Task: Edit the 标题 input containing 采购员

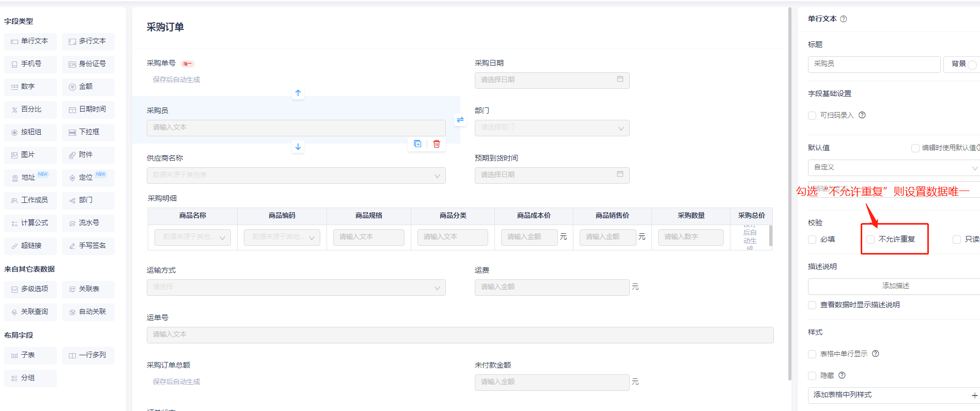Action: pyautogui.click(x=874, y=64)
